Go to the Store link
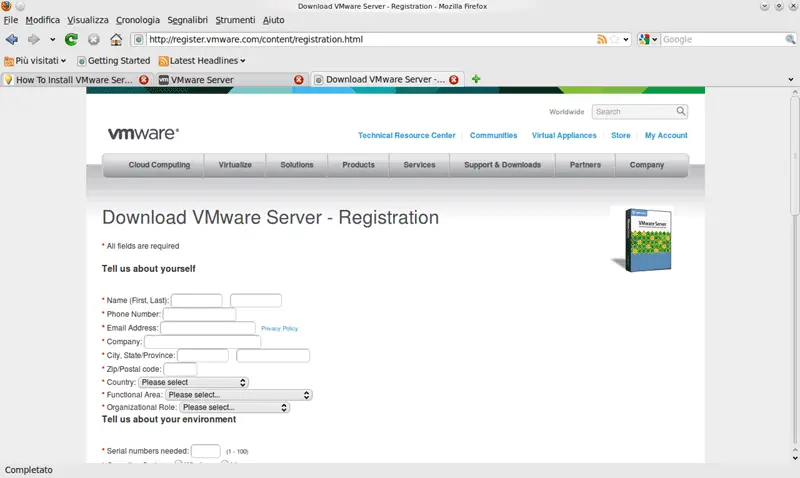This screenshot has width=800, height=478. point(620,135)
